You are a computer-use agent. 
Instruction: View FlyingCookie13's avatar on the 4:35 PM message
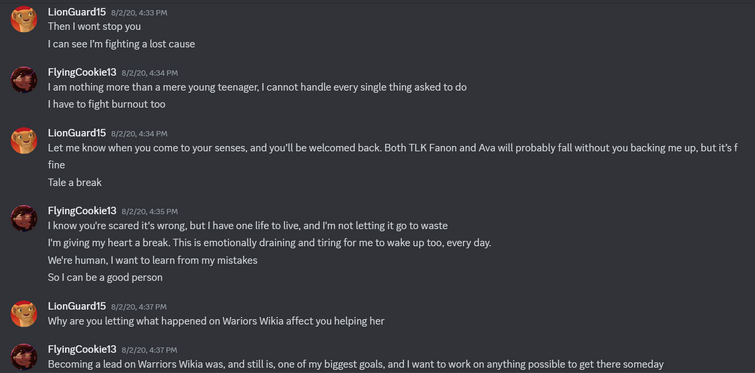point(24,218)
